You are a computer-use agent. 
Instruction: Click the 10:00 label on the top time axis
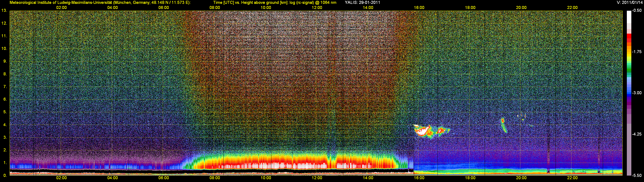(266, 8)
